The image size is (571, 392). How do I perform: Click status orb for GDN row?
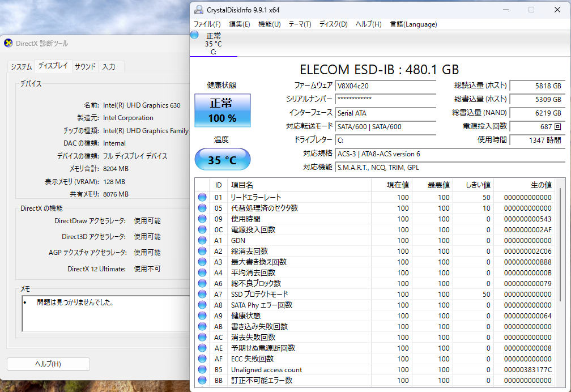pyautogui.click(x=202, y=240)
